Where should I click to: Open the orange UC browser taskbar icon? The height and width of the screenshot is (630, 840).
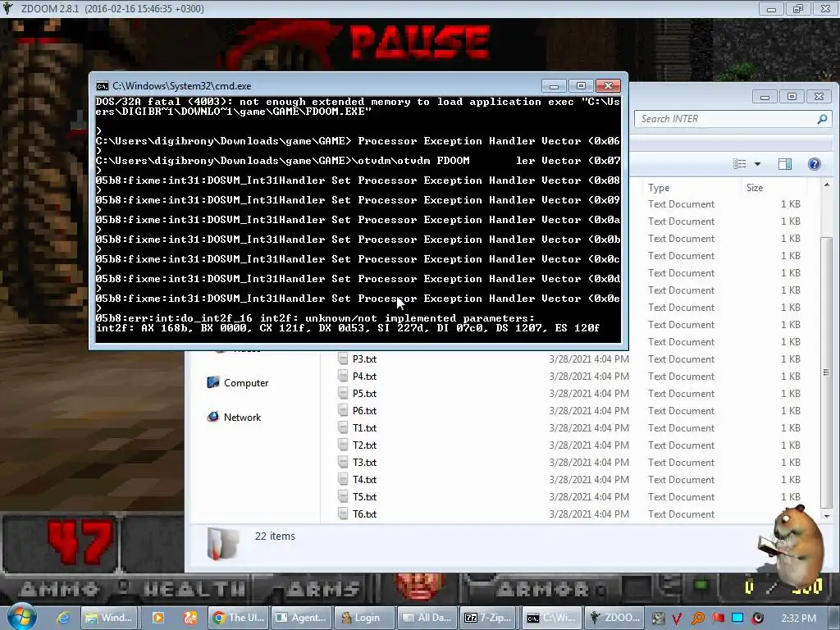pos(190,618)
